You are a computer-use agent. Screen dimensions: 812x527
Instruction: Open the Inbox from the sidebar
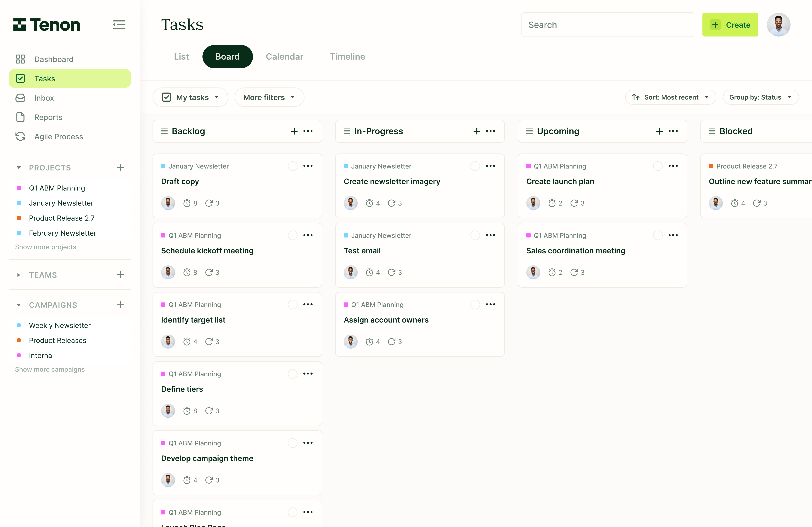click(44, 98)
